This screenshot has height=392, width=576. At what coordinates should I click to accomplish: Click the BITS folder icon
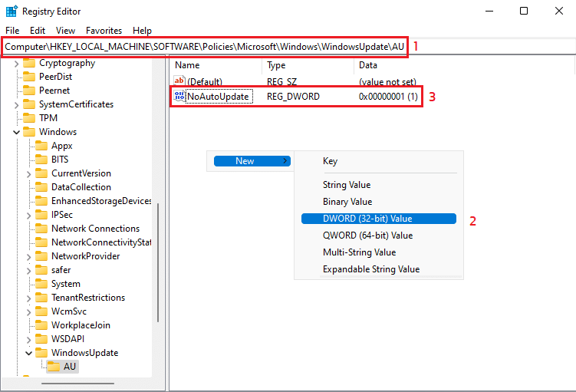coord(41,160)
